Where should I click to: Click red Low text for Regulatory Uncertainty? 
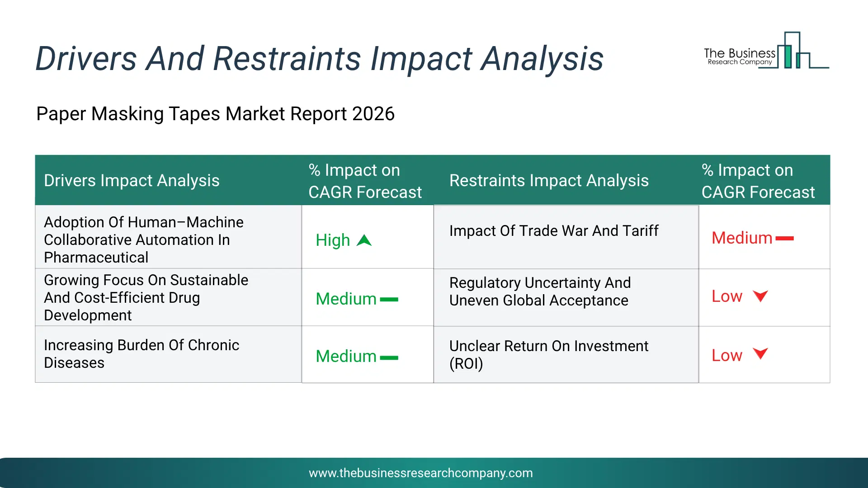coord(727,296)
